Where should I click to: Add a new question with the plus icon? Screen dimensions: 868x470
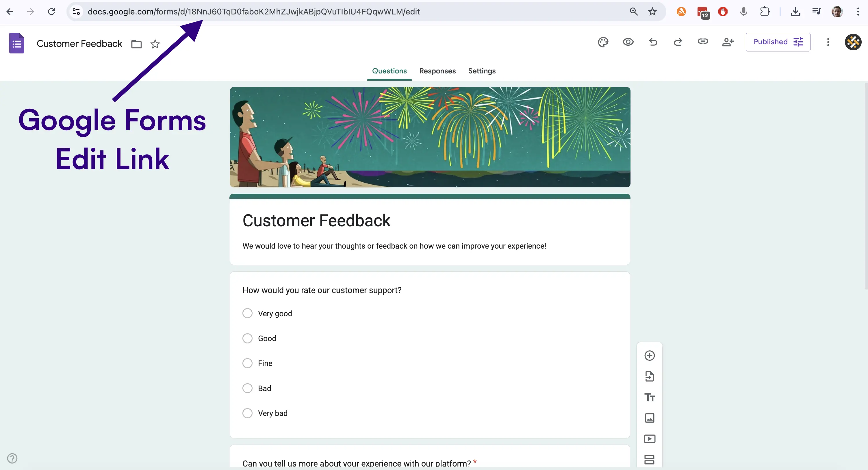tap(649, 355)
